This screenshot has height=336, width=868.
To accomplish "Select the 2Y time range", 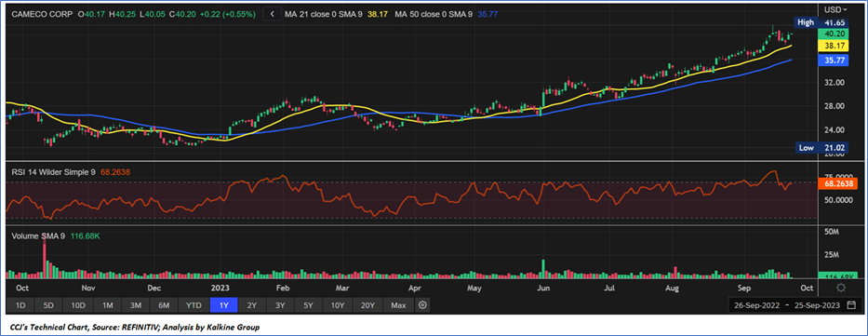I will 252,305.
